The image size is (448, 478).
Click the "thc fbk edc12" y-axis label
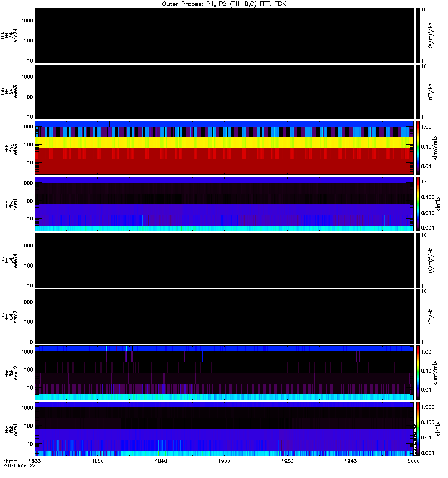(x=11, y=373)
